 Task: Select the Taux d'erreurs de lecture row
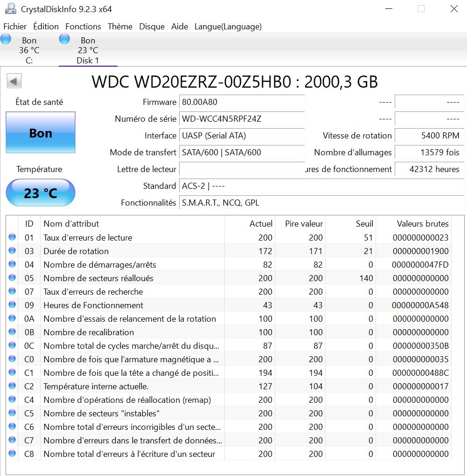click(229, 237)
